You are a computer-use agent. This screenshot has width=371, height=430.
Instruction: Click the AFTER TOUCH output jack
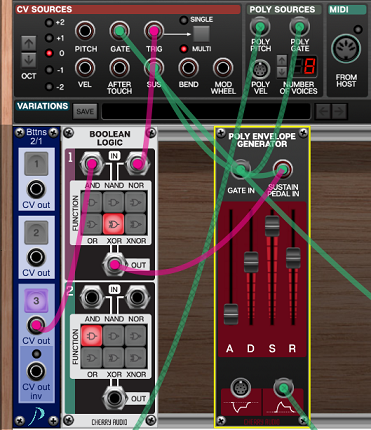tap(119, 68)
